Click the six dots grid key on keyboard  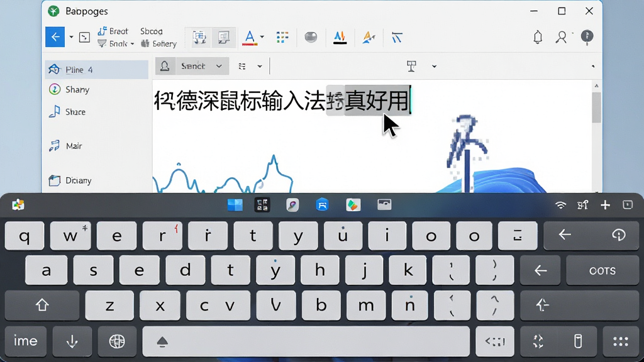(x=621, y=341)
